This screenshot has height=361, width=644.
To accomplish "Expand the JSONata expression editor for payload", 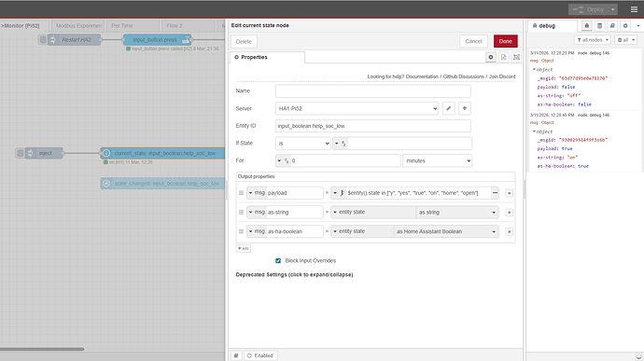I will pos(495,193).
